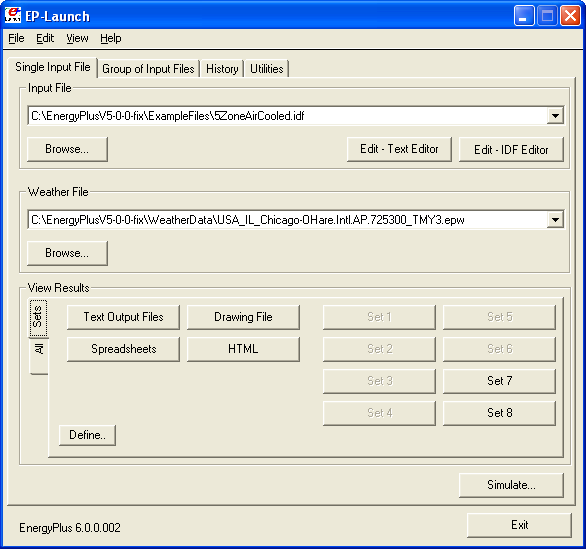Screen dimensions: 586x549
Task: Select the vertical Sets tab
Action: tap(38, 317)
